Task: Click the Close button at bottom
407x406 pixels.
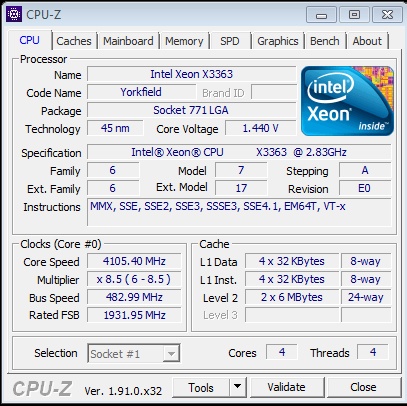Action: [364, 387]
